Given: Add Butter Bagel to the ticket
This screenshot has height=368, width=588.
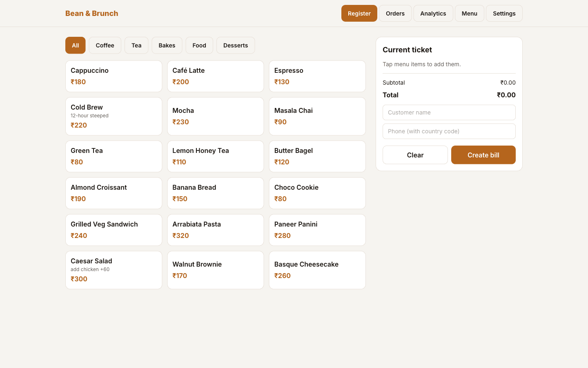Looking at the screenshot, I should tap(317, 157).
